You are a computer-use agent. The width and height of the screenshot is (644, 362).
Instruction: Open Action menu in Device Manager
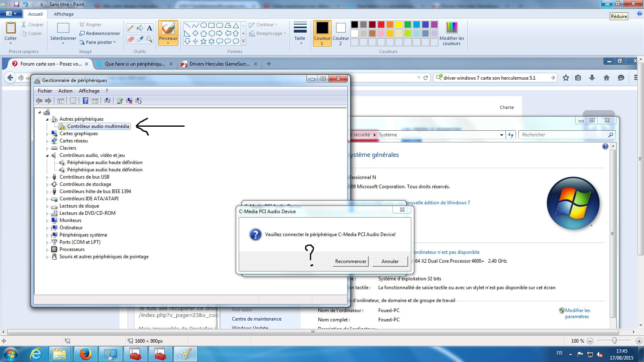pos(65,91)
